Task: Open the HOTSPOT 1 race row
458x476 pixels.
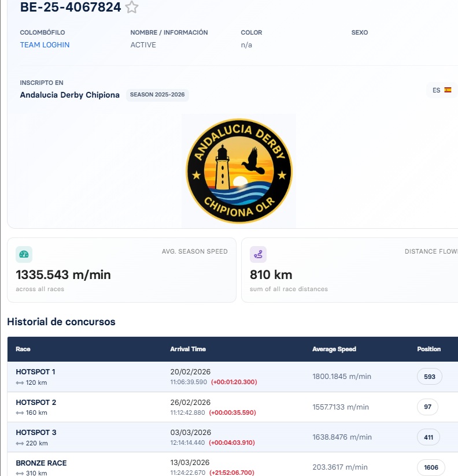Action: coord(232,377)
